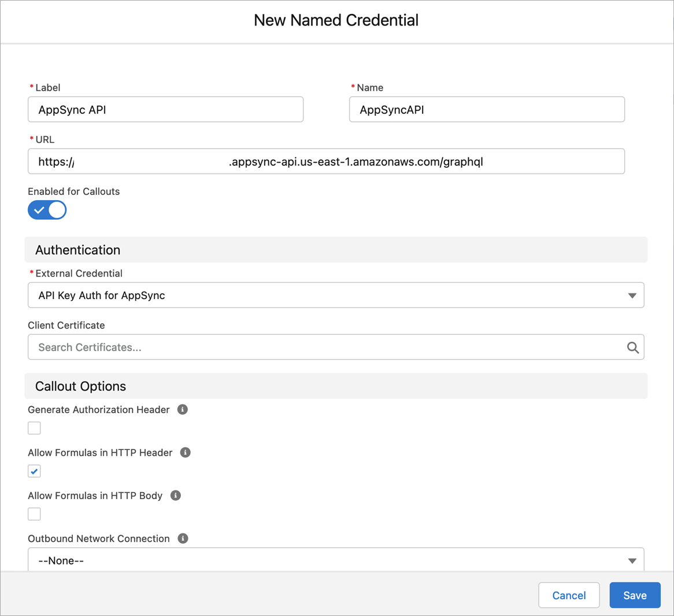Check the Allow Formulas in HTTP Body checkbox
The width and height of the screenshot is (674, 616).
34,514
